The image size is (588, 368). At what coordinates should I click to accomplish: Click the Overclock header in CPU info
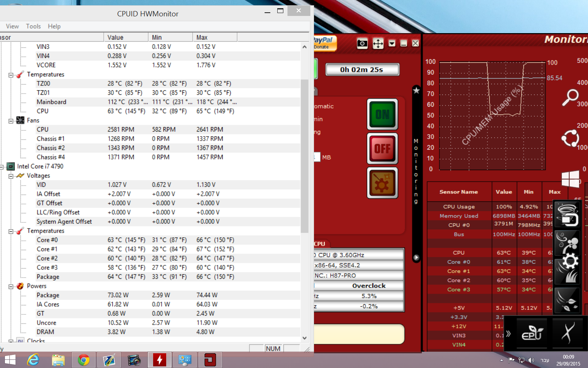click(369, 285)
